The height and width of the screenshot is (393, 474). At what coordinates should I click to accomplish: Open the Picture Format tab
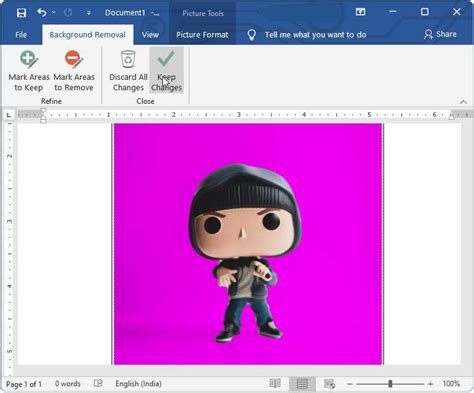pos(202,35)
